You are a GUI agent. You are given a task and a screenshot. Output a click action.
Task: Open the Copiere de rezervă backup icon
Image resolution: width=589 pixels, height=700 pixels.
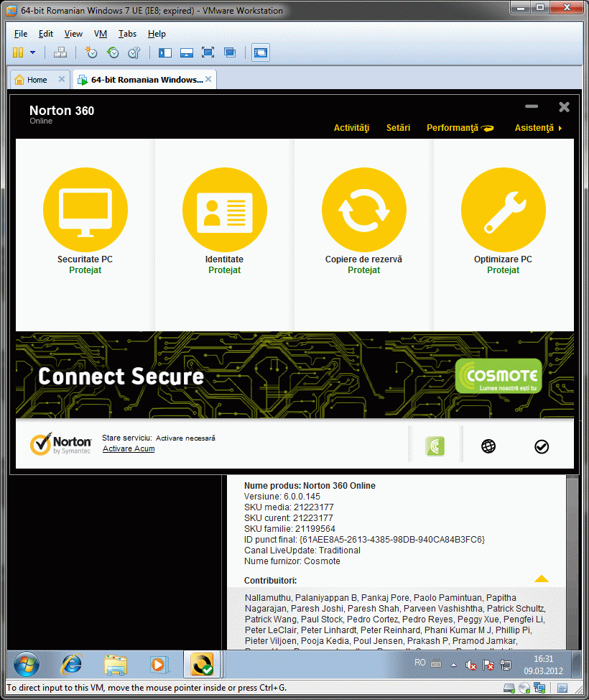363,209
